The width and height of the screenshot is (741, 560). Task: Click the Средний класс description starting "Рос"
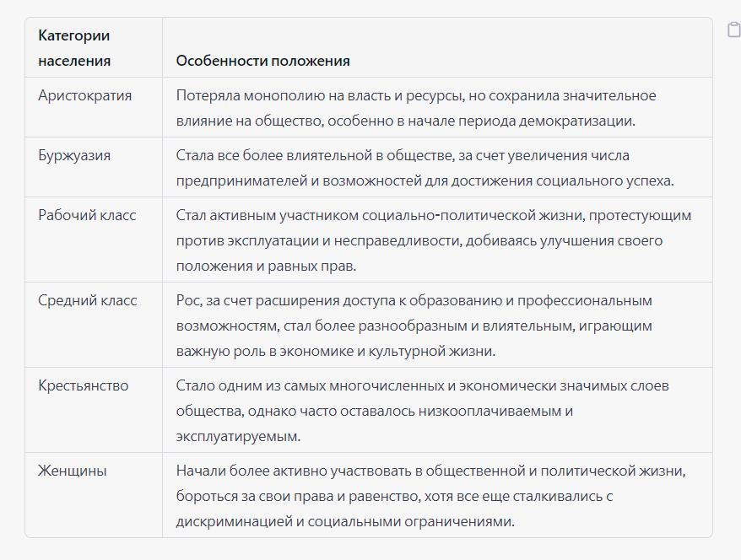click(x=414, y=326)
